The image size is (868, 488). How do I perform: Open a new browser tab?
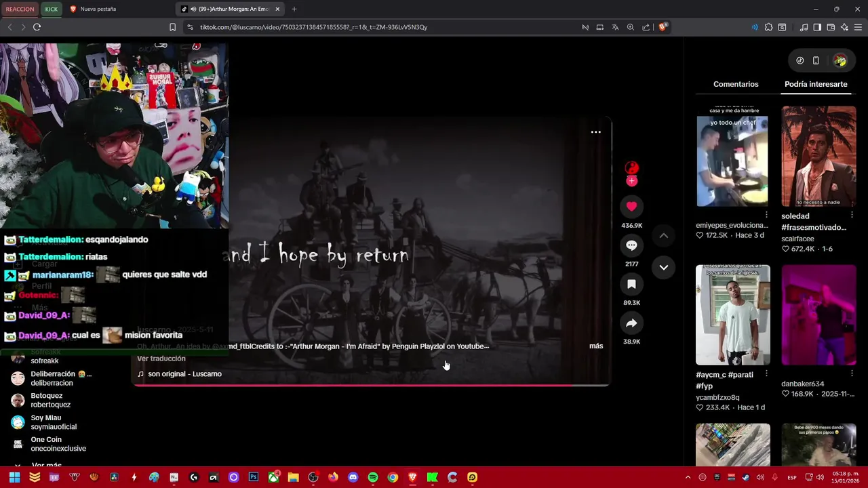coord(294,9)
